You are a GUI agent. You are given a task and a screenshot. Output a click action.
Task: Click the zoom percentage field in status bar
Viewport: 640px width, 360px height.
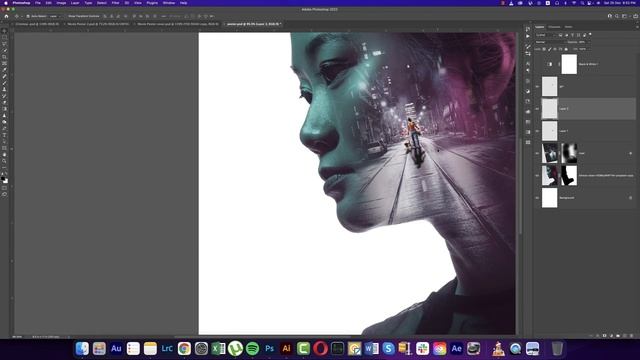17,337
